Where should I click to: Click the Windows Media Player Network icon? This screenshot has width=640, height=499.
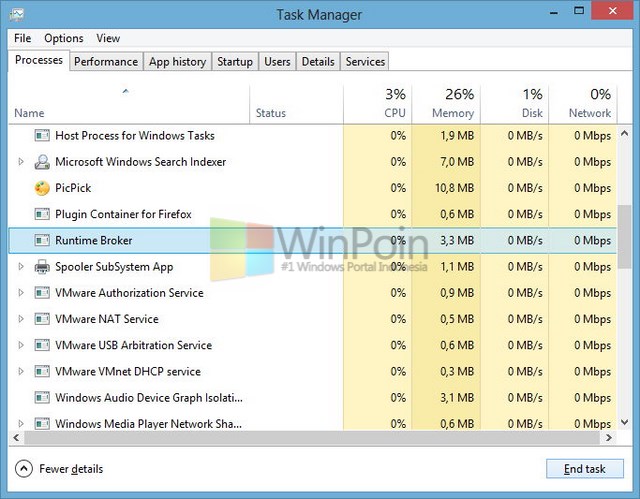point(42,424)
